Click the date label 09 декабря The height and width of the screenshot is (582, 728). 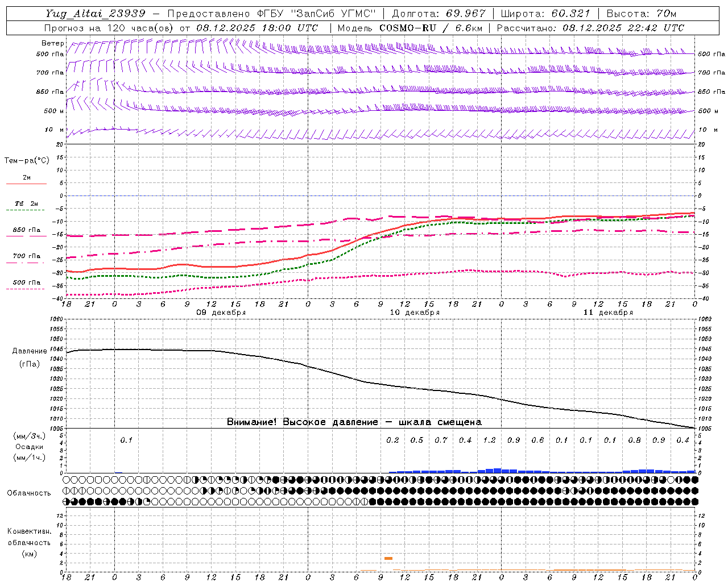[221, 313]
